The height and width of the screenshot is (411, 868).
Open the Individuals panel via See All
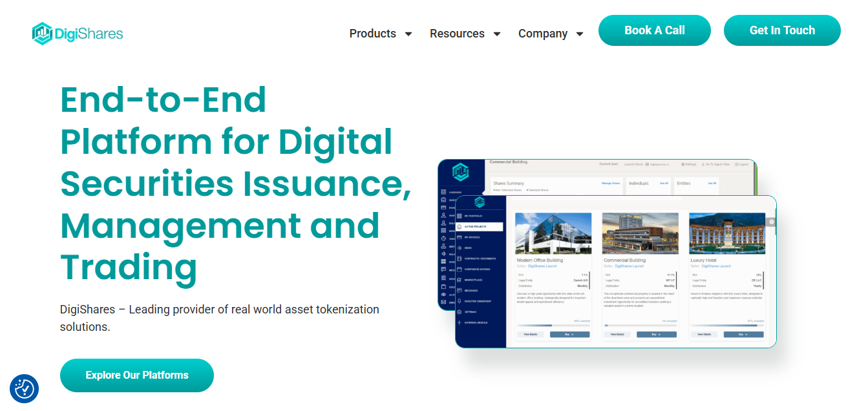pos(664,183)
